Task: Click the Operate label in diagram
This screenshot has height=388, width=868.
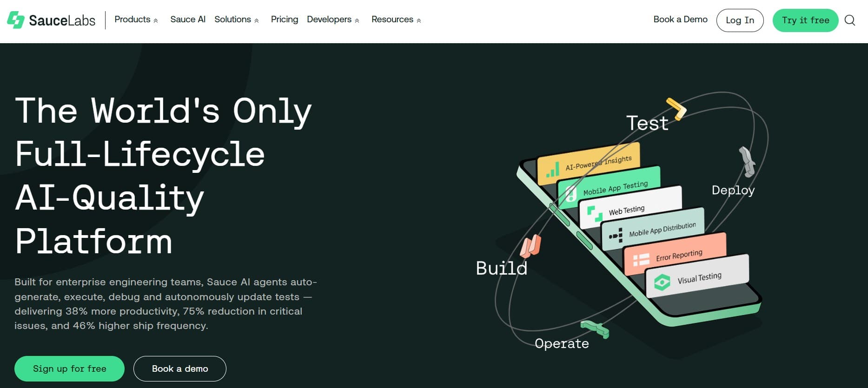Action: 562,343
